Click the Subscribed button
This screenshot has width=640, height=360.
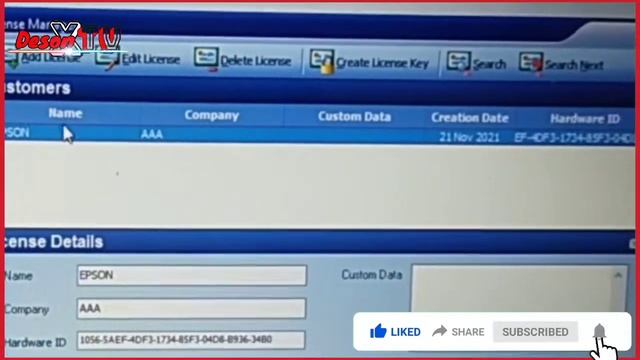(535, 332)
